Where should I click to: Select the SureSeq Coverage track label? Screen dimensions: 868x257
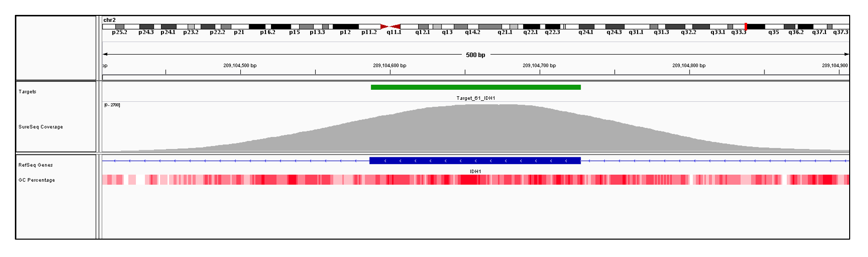point(41,127)
